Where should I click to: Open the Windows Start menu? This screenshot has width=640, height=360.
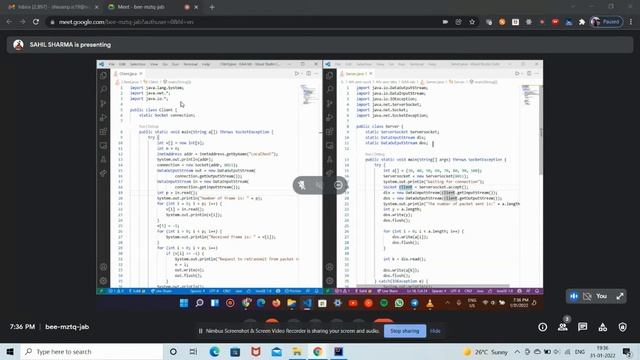pyautogui.click(x=10, y=352)
